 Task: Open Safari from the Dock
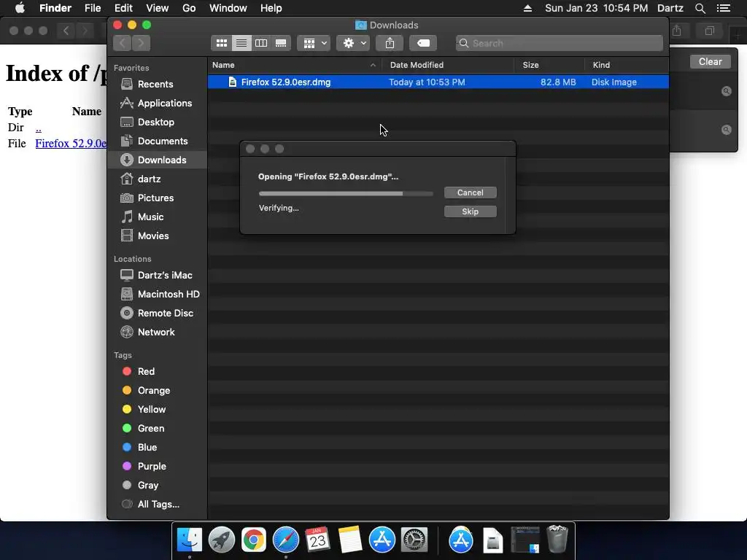286,540
